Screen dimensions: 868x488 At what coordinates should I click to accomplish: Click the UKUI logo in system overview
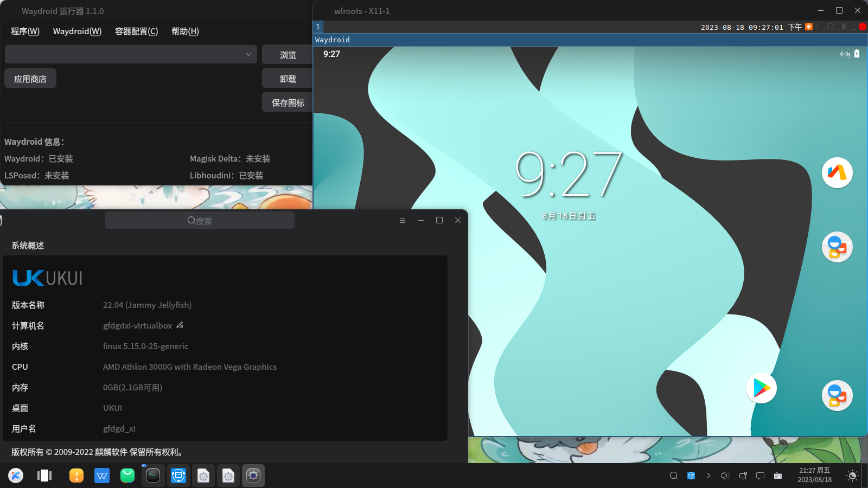[47, 278]
